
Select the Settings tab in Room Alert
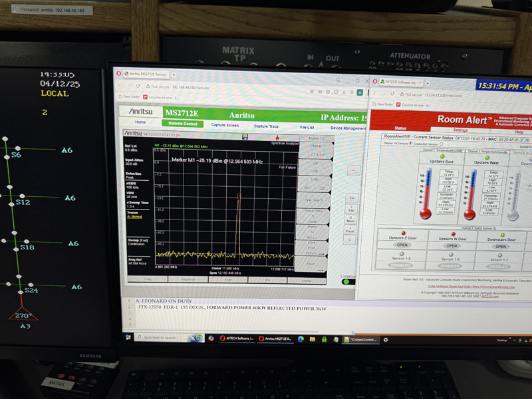point(460,130)
